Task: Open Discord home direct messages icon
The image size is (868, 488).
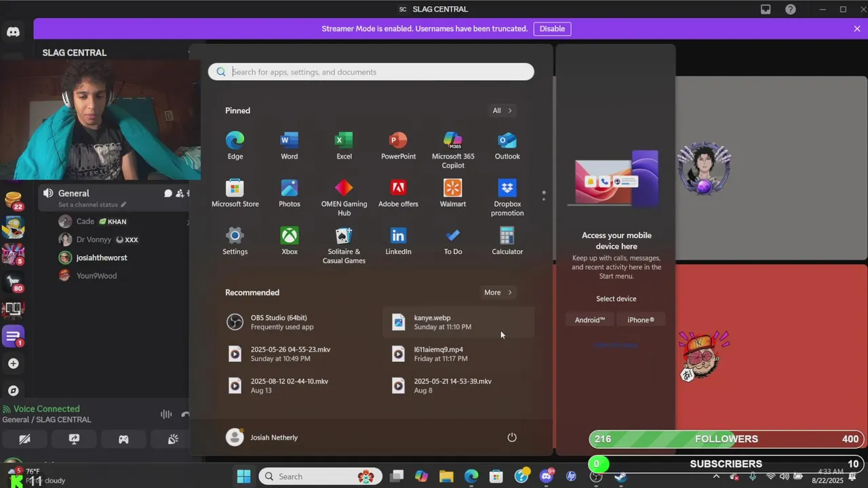Action: (x=13, y=32)
